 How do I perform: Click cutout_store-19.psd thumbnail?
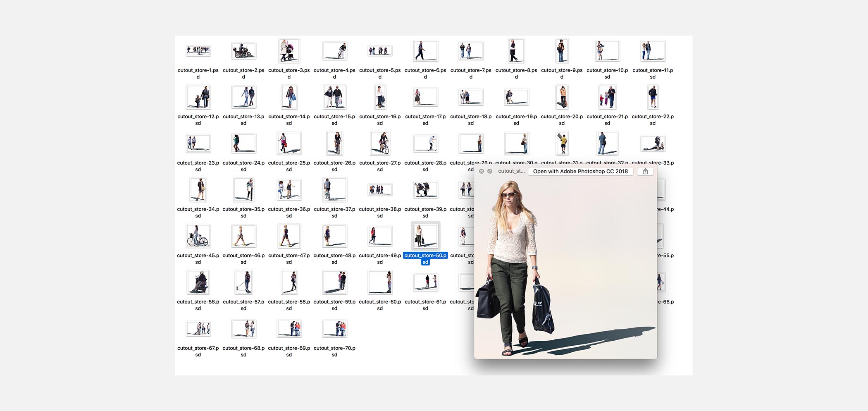click(x=517, y=97)
